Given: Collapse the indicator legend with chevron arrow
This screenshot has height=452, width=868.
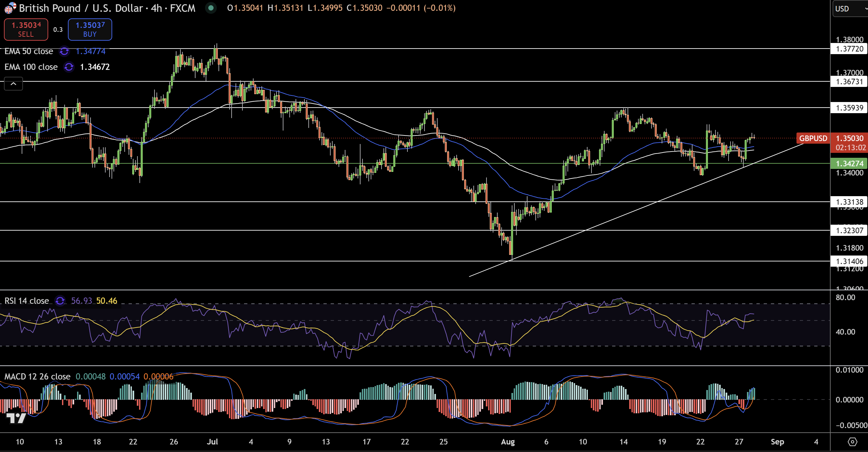Looking at the screenshot, I should [13, 84].
